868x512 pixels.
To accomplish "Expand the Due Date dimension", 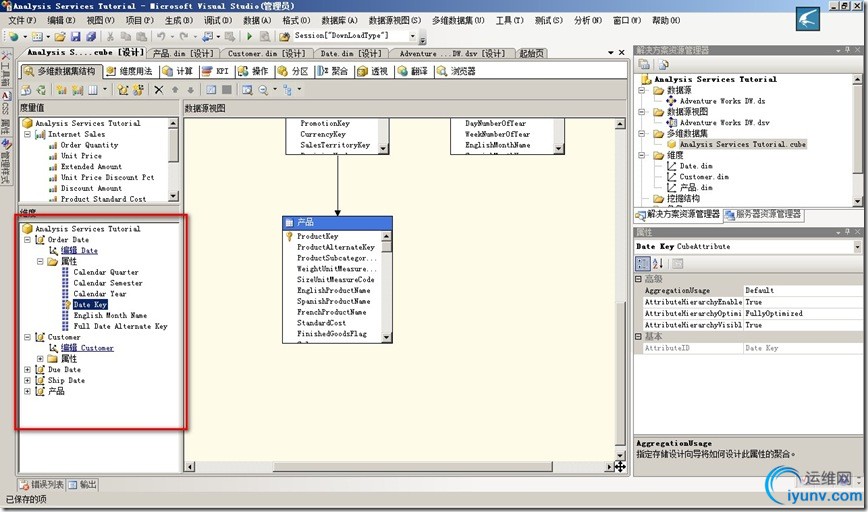I will (x=27, y=369).
